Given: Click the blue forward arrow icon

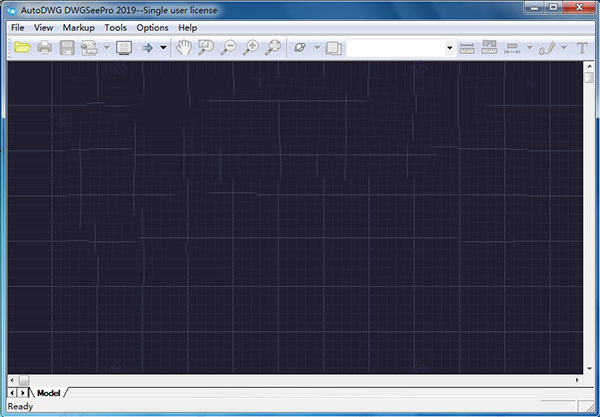Looking at the screenshot, I should (147, 48).
